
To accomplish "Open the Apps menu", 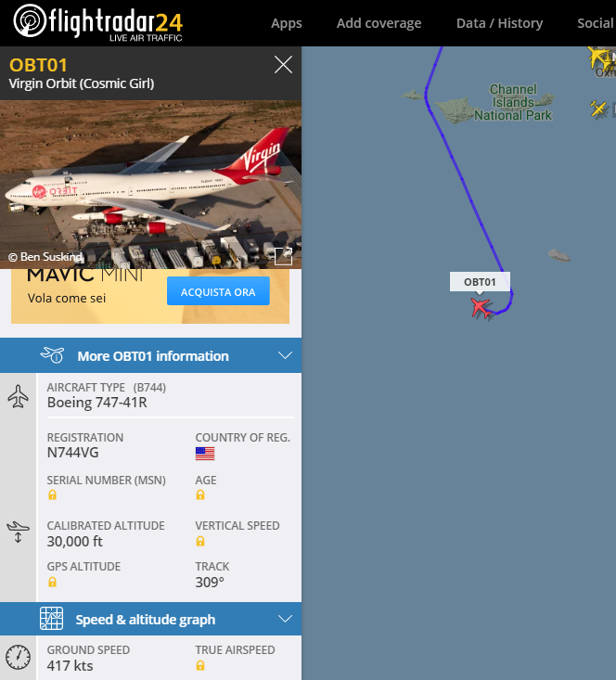I will click(x=287, y=23).
